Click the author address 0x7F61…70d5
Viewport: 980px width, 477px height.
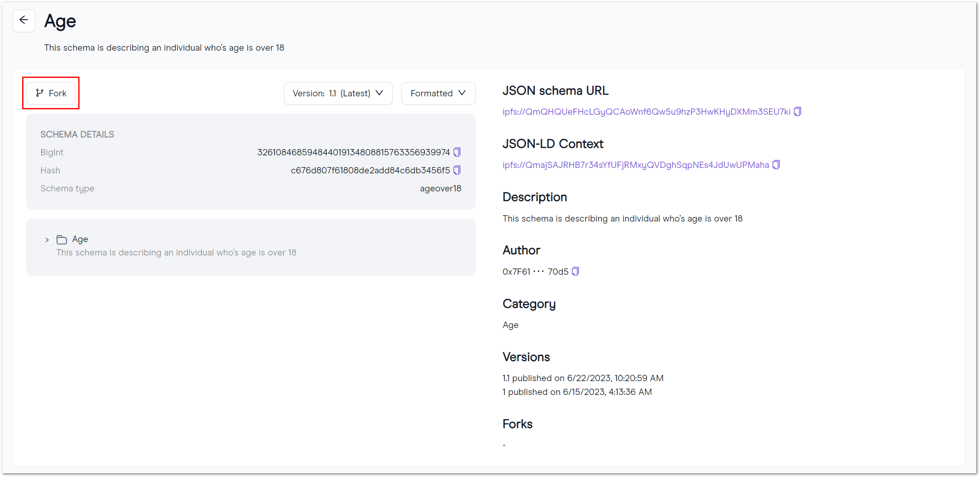coord(535,272)
